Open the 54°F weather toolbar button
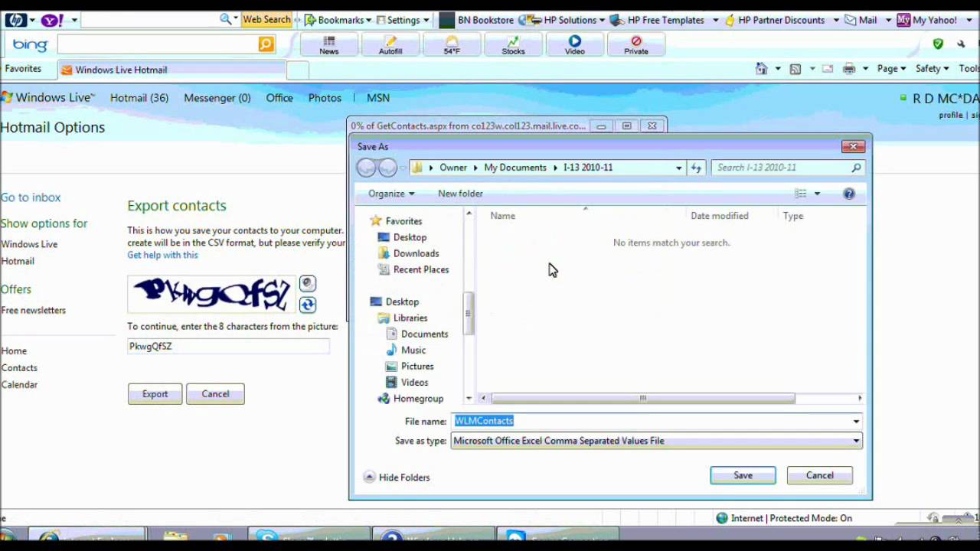This screenshot has width=980, height=551. 452,45
